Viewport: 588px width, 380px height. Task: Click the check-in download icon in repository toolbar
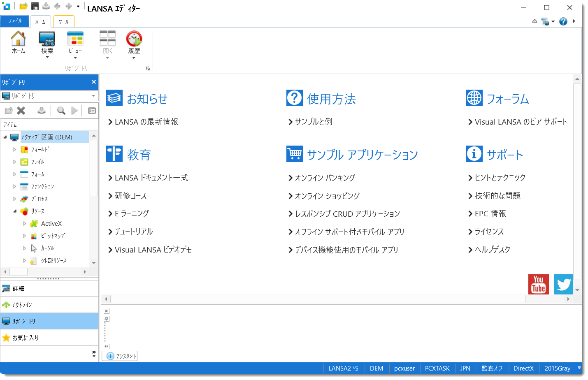[x=41, y=110]
